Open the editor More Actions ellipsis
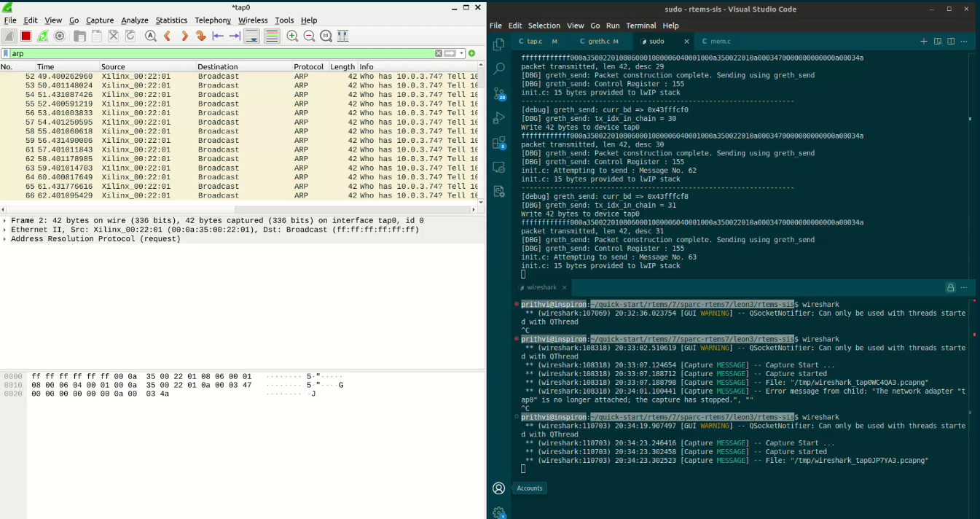The image size is (980, 519). pyautogui.click(x=964, y=42)
